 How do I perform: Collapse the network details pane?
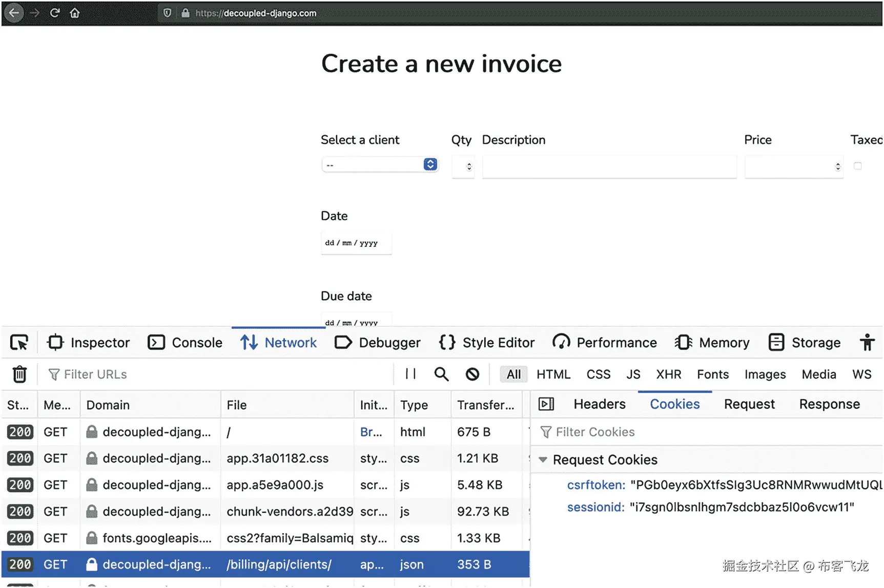click(546, 404)
